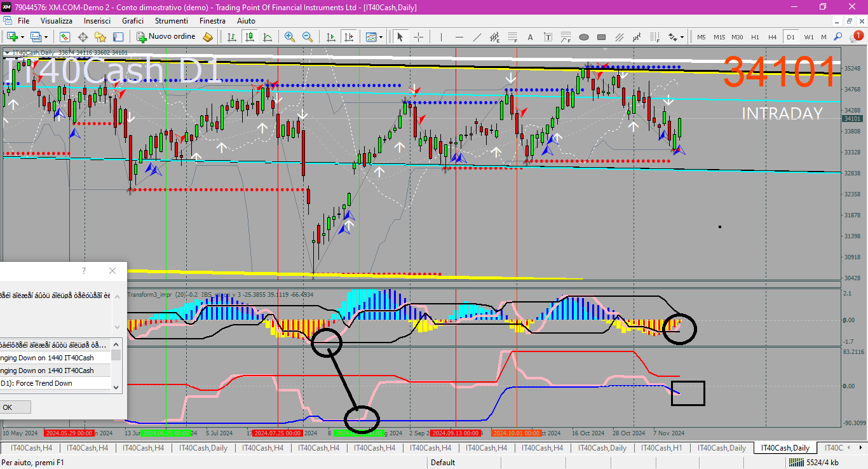Image resolution: width=868 pixels, height=469 pixels.
Task: Click the 2024.07.25 00:00 date marker
Action: [x=277, y=433]
